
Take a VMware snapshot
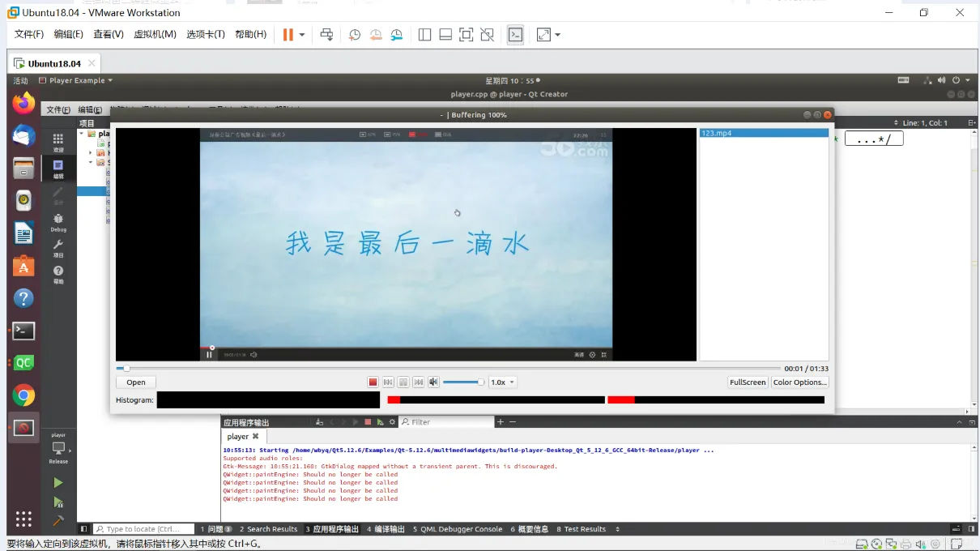pos(355,35)
